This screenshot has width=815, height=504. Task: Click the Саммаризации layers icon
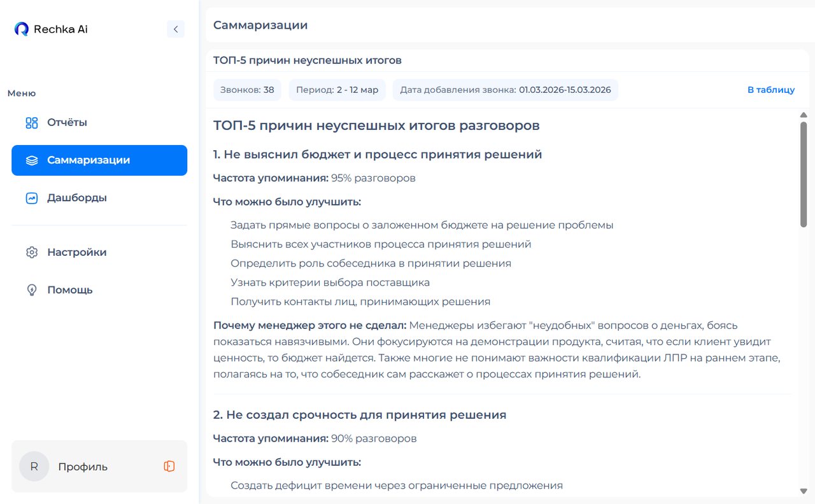(32, 160)
